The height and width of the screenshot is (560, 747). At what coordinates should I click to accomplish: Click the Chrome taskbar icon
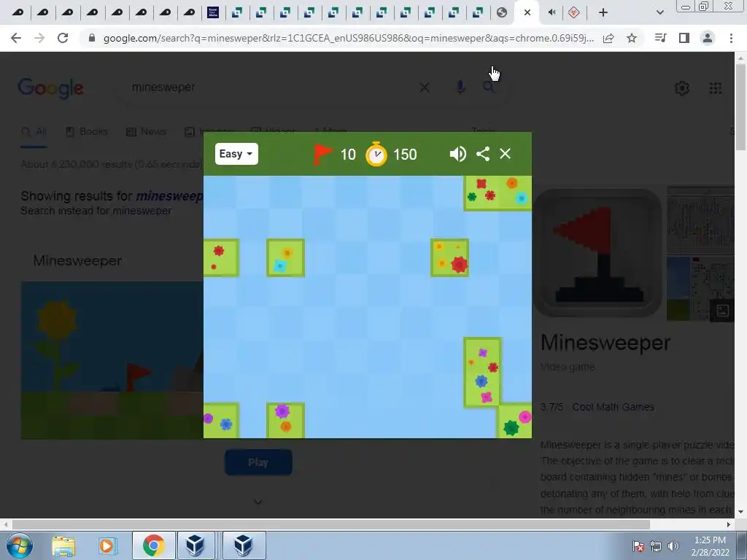[x=153, y=545]
